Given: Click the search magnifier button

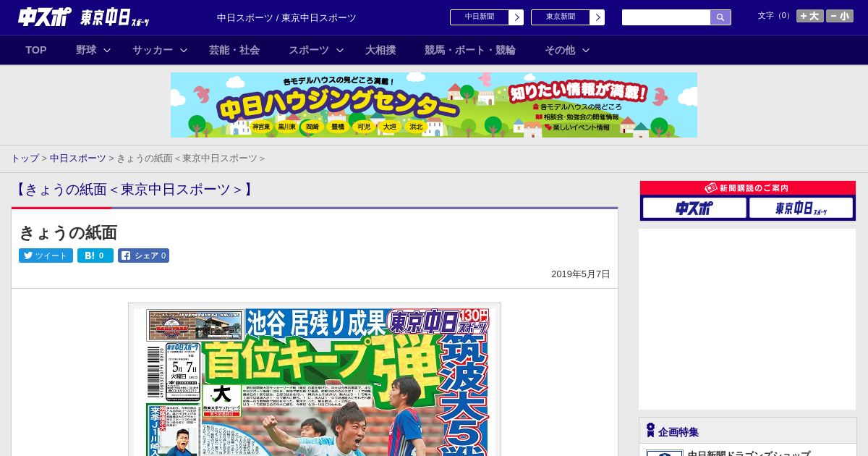Looking at the screenshot, I should [x=720, y=17].
